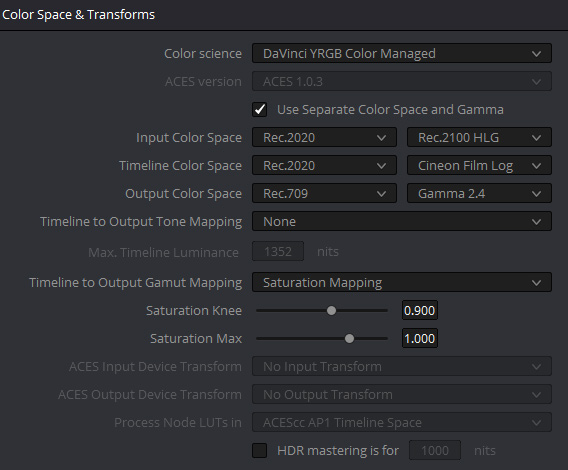
Task: Open Timeline gamma Cineon Film Log dropdown
Action: (479, 166)
